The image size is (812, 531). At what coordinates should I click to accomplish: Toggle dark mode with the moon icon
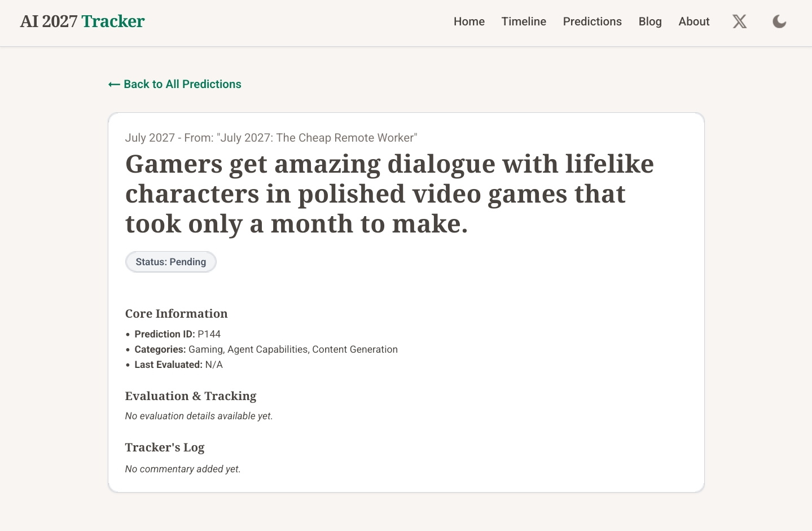click(779, 21)
